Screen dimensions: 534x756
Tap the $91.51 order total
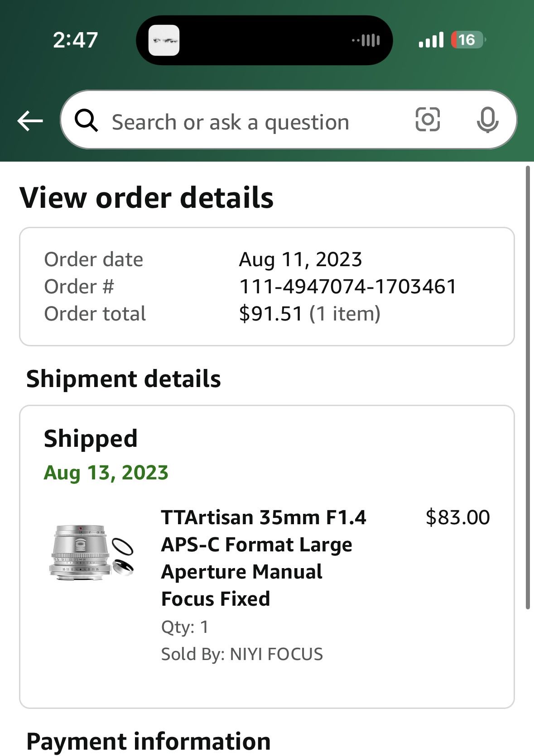pos(271,314)
